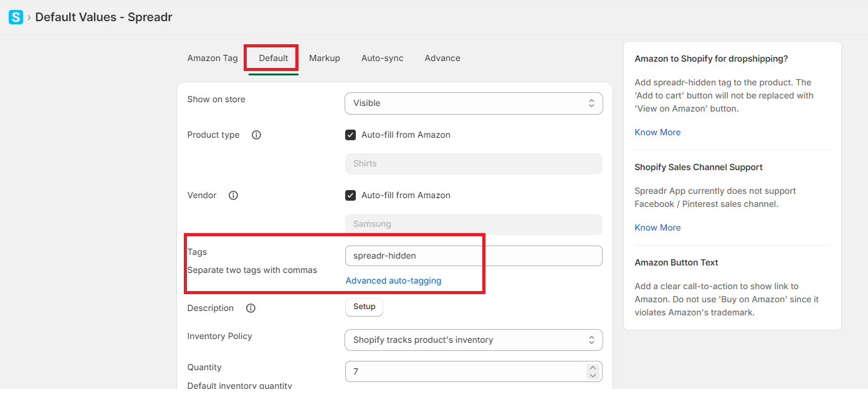The height and width of the screenshot is (397, 868).
Task: Click the Show on store label
Action: (x=216, y=99)
